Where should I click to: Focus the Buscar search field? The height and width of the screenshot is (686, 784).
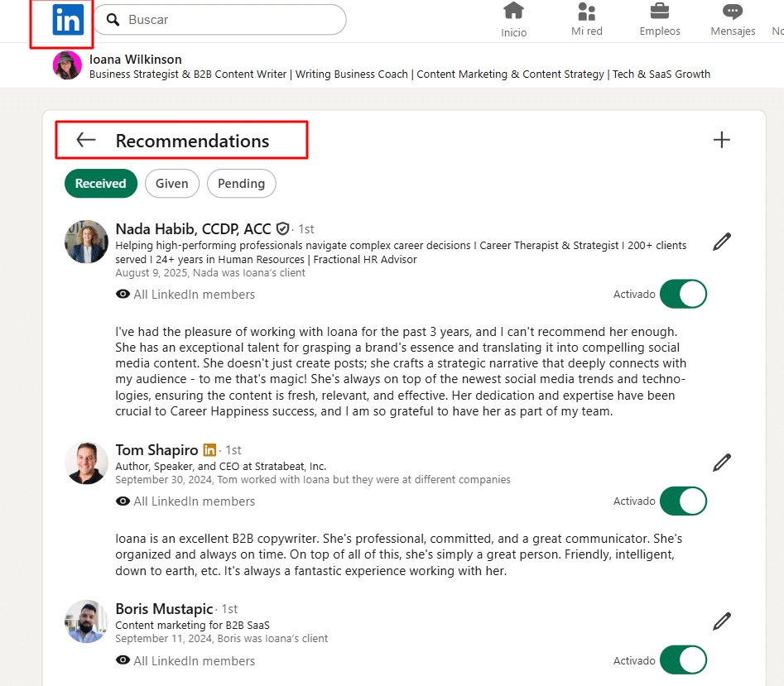point(219,20)
